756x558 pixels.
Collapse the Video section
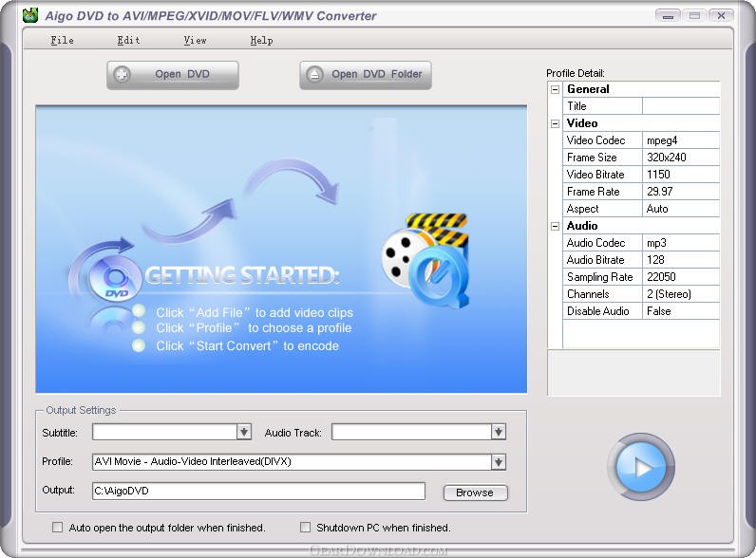click(555, 123)
